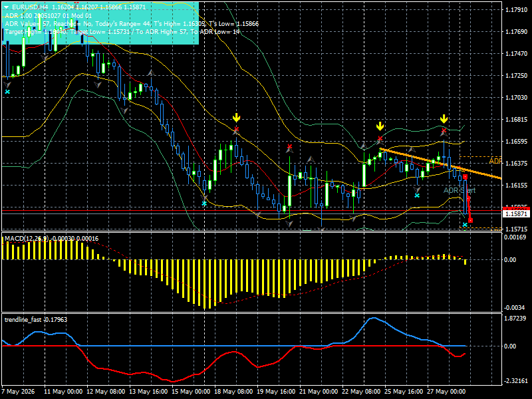The image size is (532, 399).
Task: Open the chart menu triangle beside EURUSD,H4
Action: pos(6,7)
